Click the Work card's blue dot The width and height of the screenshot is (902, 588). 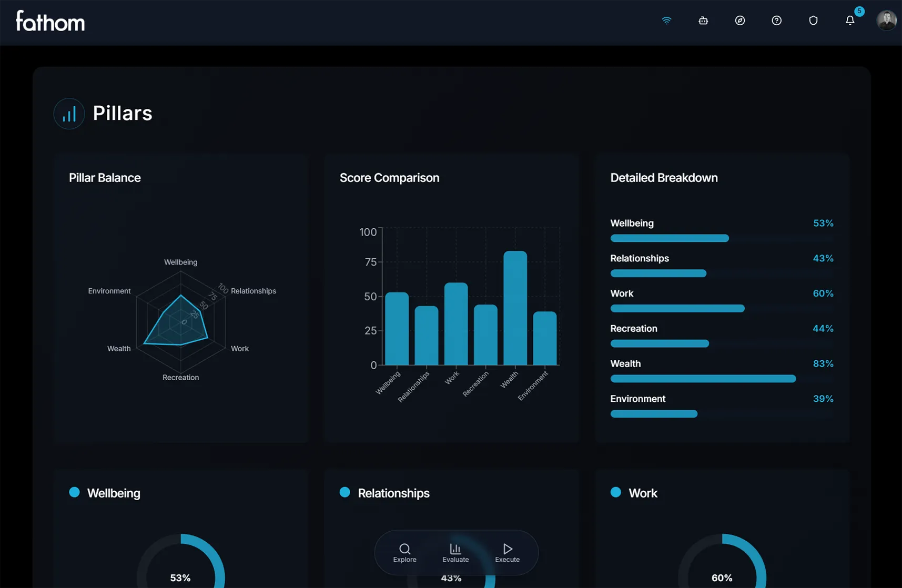click(615, 492)
